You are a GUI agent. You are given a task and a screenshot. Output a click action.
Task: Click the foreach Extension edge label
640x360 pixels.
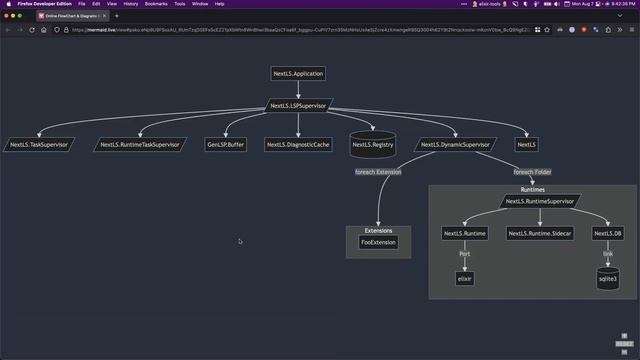pos(378,172)
